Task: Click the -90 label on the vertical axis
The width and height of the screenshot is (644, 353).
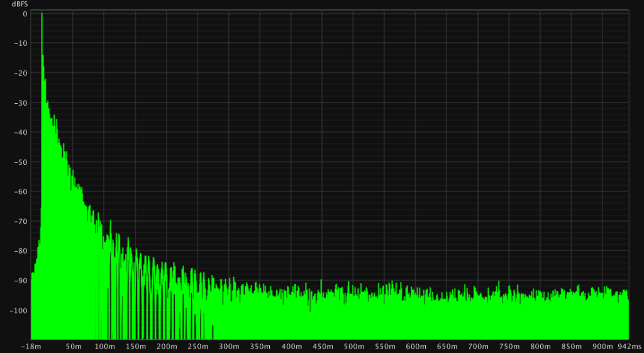Action: pyautogui.click(x=22, y=281)
